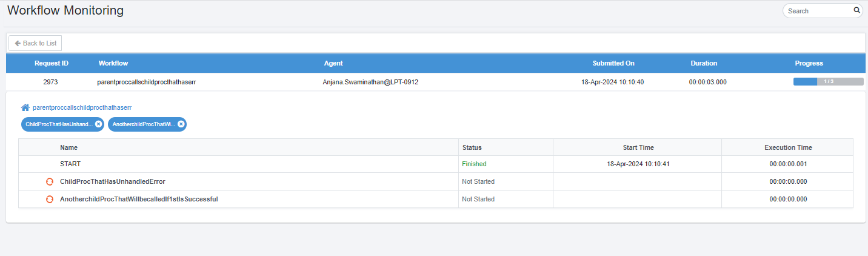Click the home breadcrumb icon
The height and width of the screenshot is (256, 868).
(x=25, y=107)
